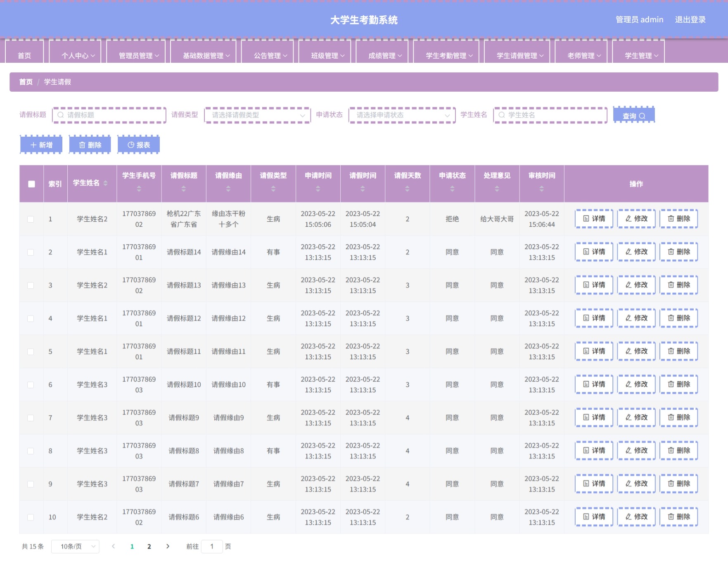
Task: Click 删除 for row 1 枪机22广东省广东省
Action: point(679,218)
